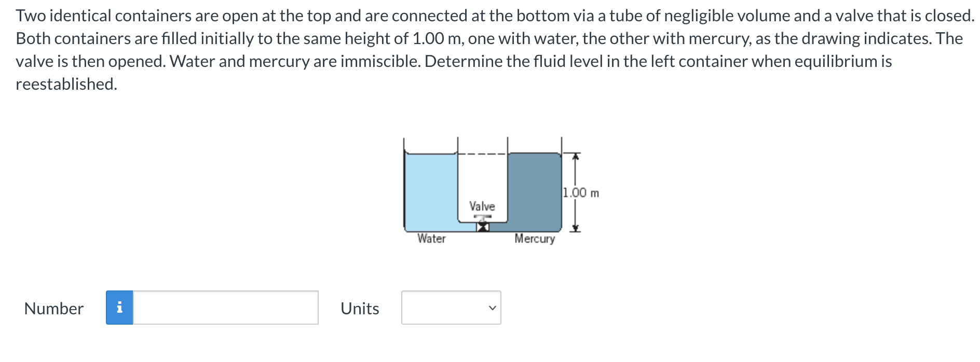Click the blue info icon next to Number
Screen dimensions: 980x362
point(120,309)
